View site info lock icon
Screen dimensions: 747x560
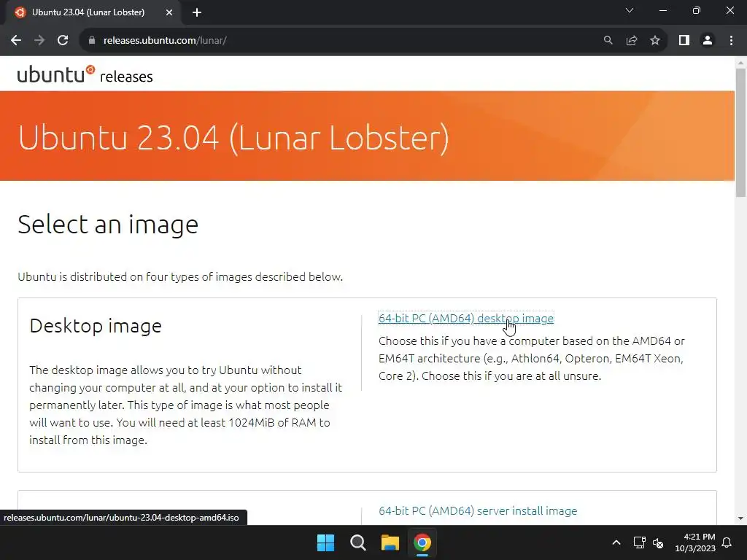coord(92,41)
